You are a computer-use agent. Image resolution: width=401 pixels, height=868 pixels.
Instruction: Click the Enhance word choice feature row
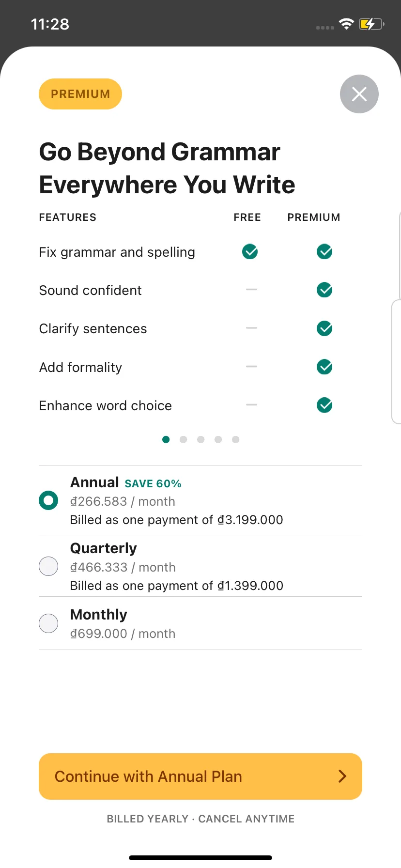pyautogui.click(x=200, y=405)
